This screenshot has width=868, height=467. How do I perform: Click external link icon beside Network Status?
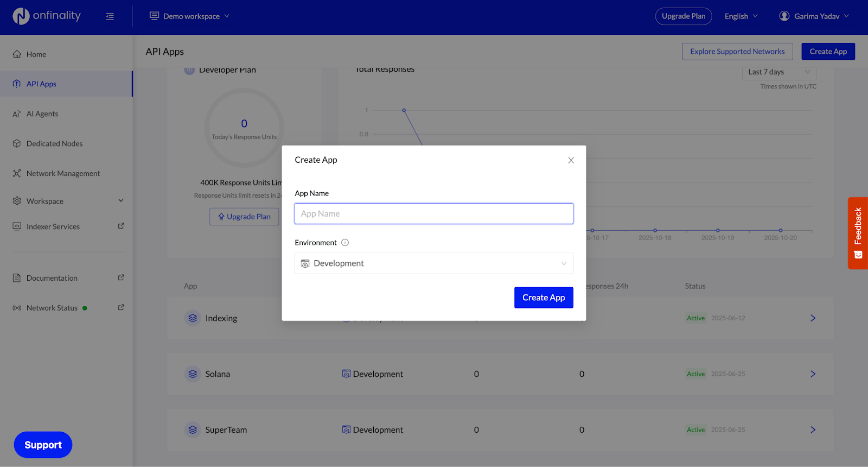pyautogui.click(x=121, y=307)
